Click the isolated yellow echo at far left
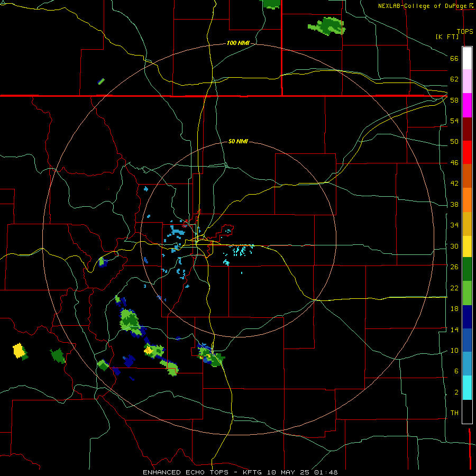The width and height of the screenshot is (476, 476). coord(20,351)
